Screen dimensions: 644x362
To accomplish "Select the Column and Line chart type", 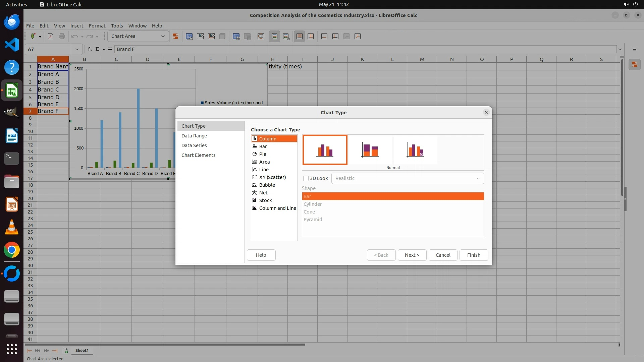I will click(x=277, y=208).
